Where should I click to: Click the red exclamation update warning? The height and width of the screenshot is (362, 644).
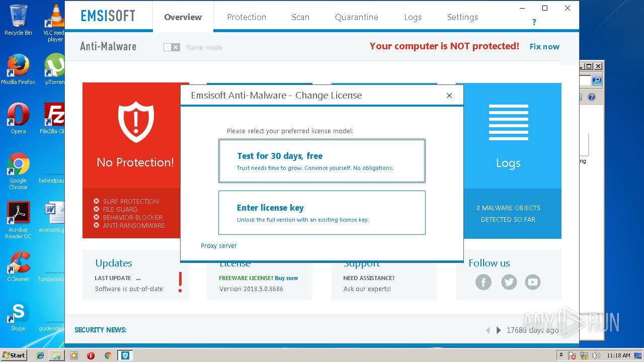[180, 282]
